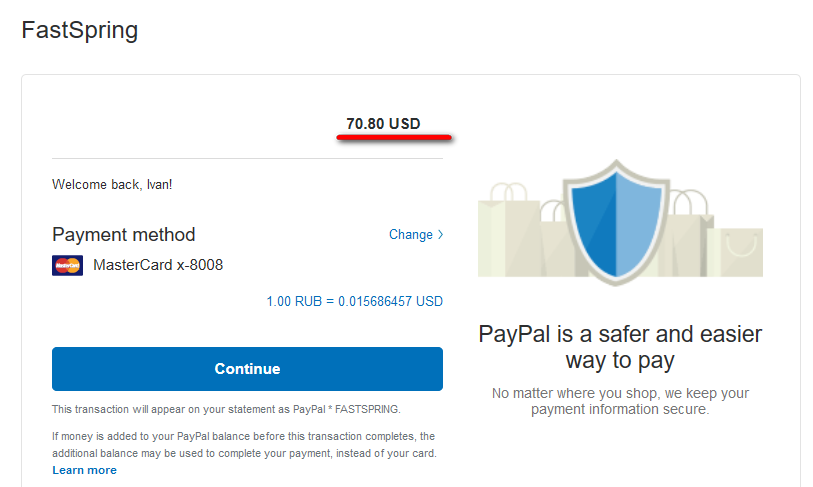This screenshot has width=813, height=487.
Task: Click the red underline beneath the amount
Action: [394, 137]
